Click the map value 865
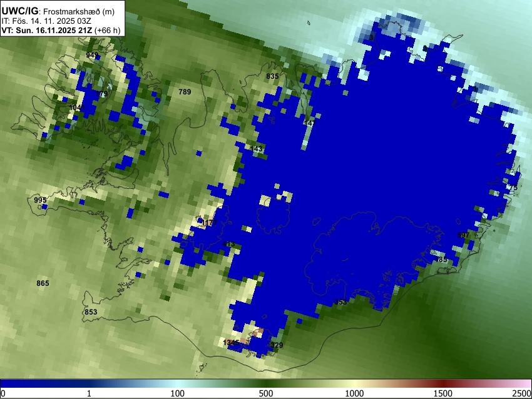 pos(43,283)
